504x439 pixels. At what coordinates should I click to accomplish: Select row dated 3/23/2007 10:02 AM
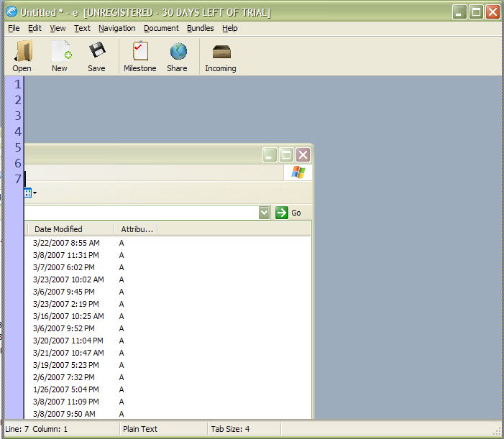point(68,279)
